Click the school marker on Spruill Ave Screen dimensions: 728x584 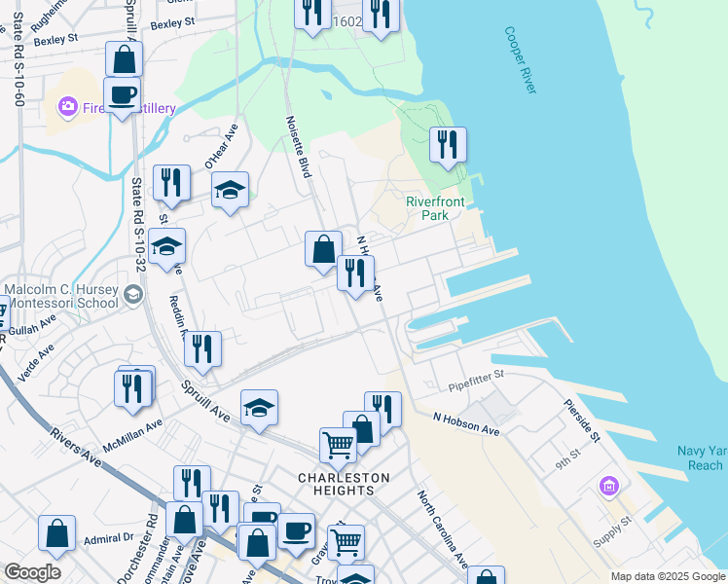(x=260, y=410)
